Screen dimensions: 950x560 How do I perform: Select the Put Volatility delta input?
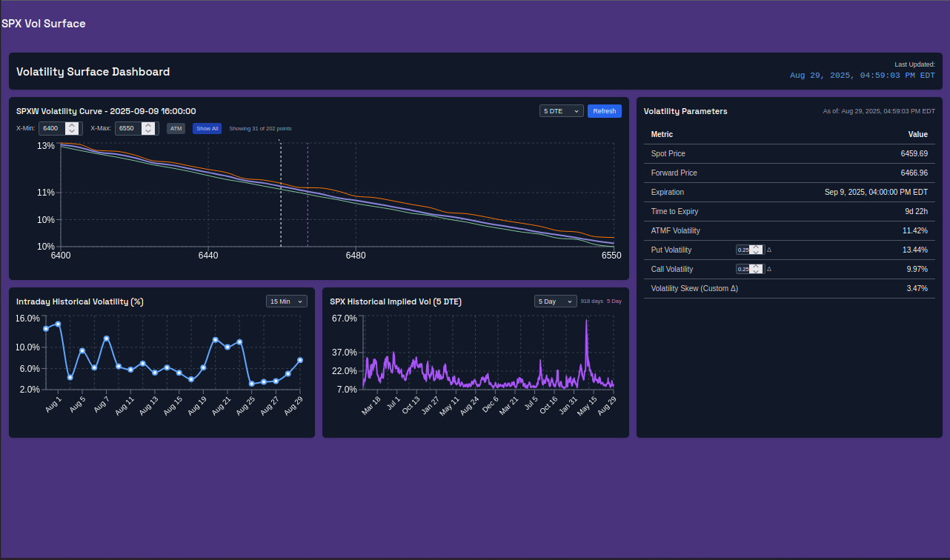click(743, 250)
